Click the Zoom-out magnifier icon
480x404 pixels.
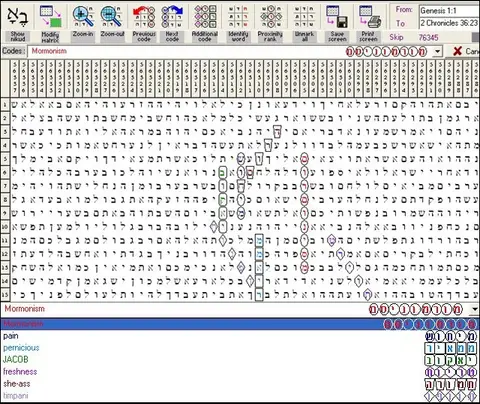(111, 16)
